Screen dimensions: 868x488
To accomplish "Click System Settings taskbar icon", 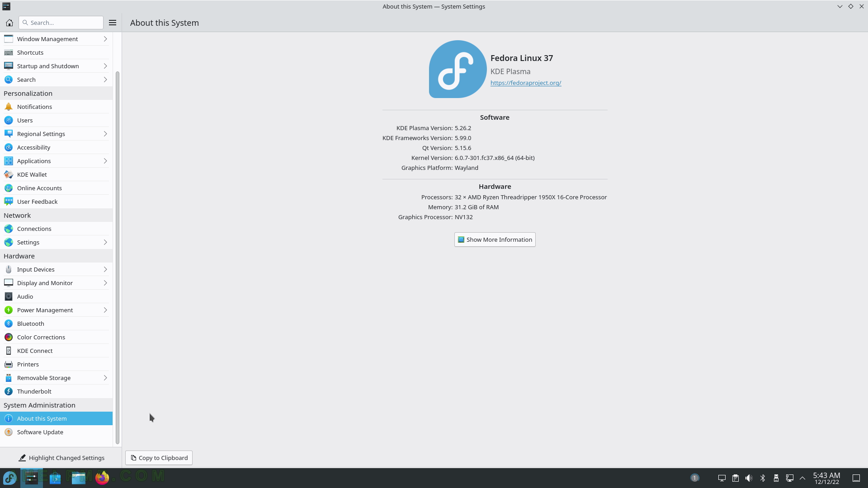I will 32,478.
